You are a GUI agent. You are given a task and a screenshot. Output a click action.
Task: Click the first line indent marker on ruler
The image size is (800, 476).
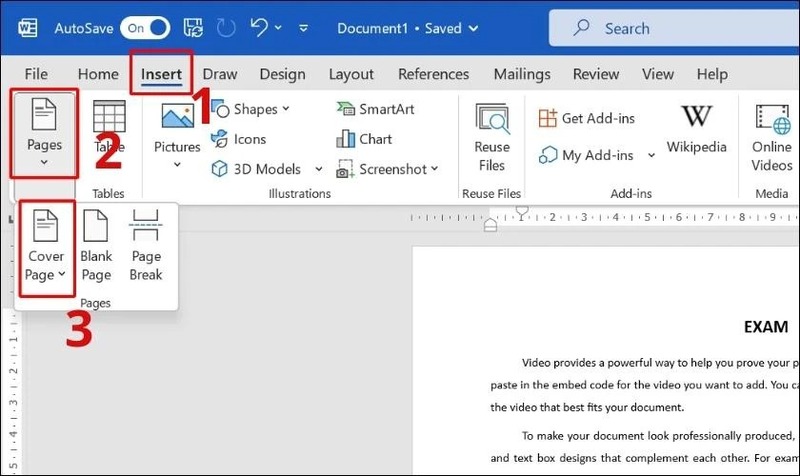[x=521, y=211]
